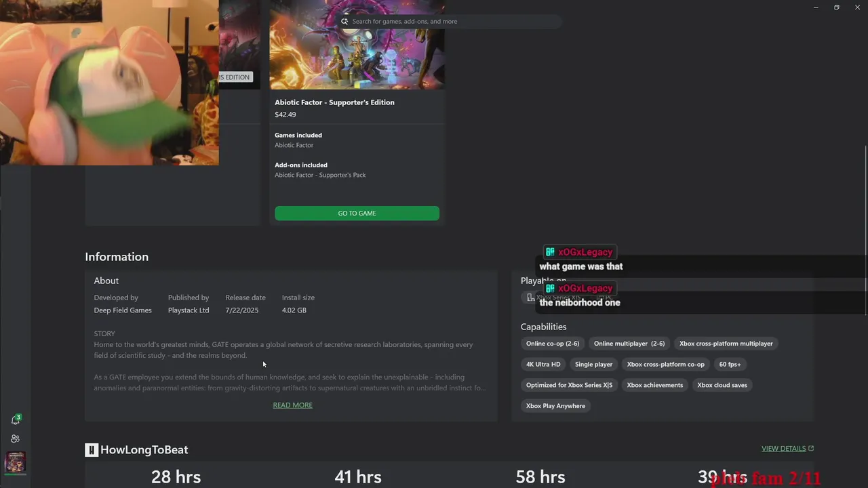Screen dimensions: 868x488
Task: Expand the story with Read More
Action: click(x=292, y=405)
